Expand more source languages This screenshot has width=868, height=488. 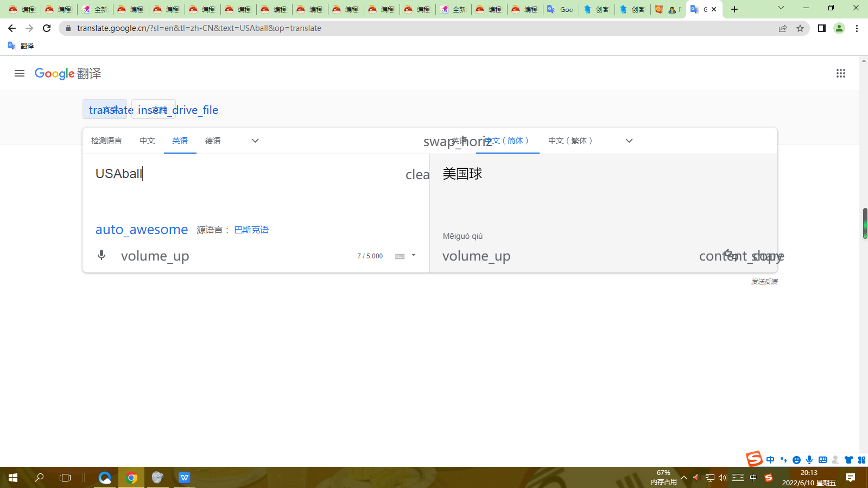255,141
